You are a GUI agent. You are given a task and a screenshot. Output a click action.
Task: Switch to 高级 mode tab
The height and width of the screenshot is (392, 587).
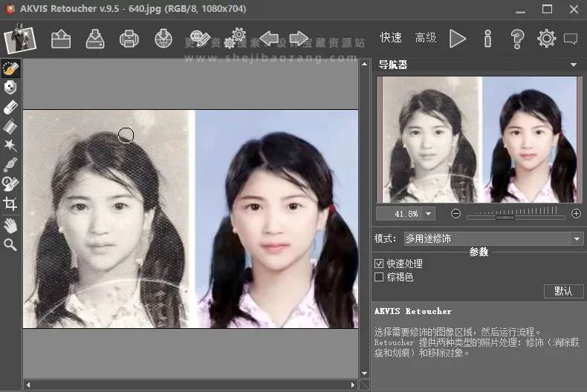pyautogui.click(x=426, y=38)
